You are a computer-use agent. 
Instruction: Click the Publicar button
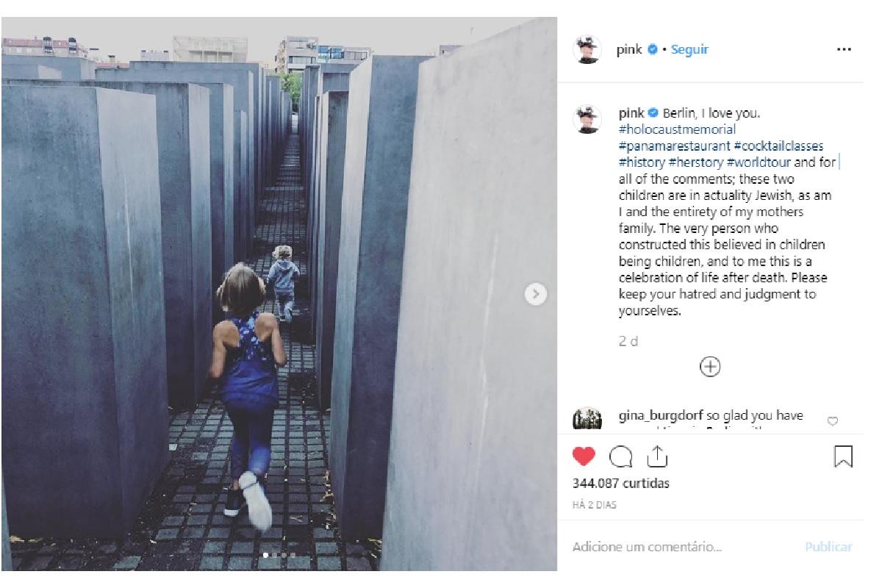point(828,547)
